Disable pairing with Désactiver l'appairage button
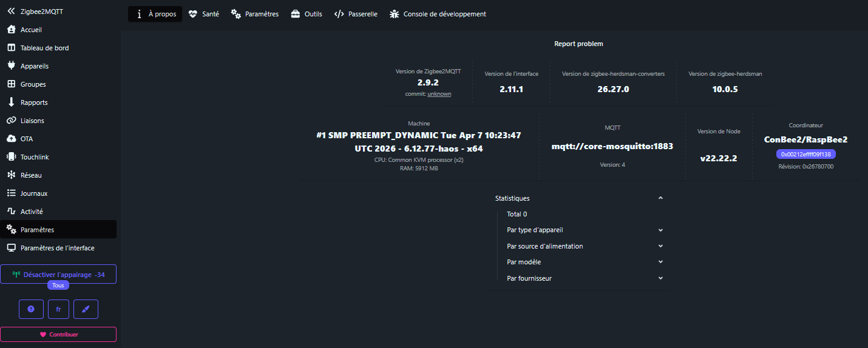 click(x=58, y=275)
